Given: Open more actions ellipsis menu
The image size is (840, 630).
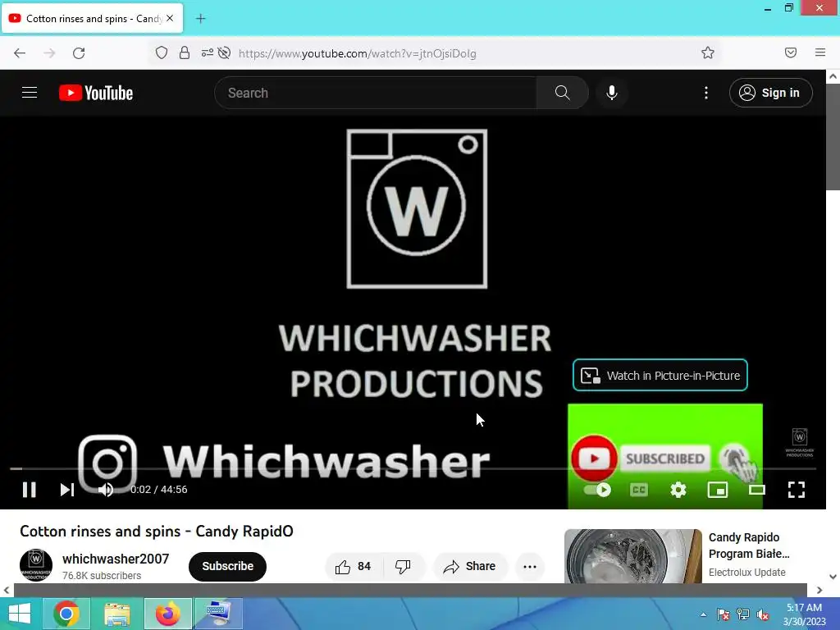Looking at the screenshot, I should pyautogui.click(x=530, y=566).
